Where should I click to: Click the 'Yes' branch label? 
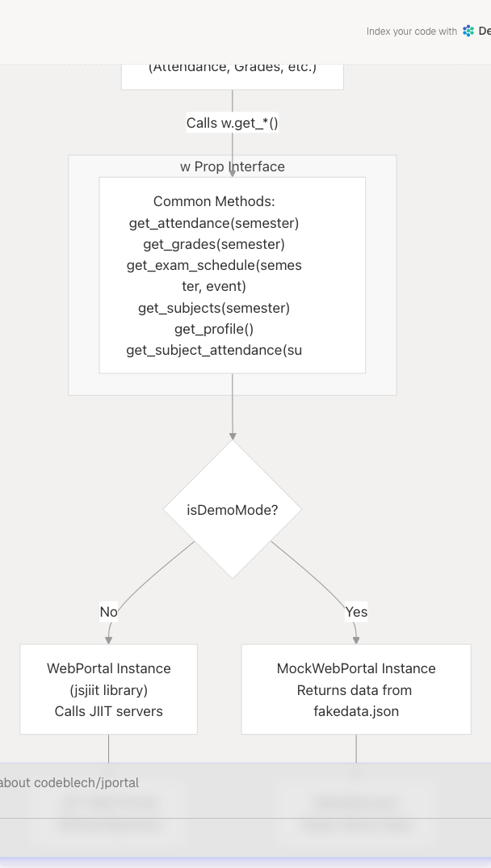point(356,612)
